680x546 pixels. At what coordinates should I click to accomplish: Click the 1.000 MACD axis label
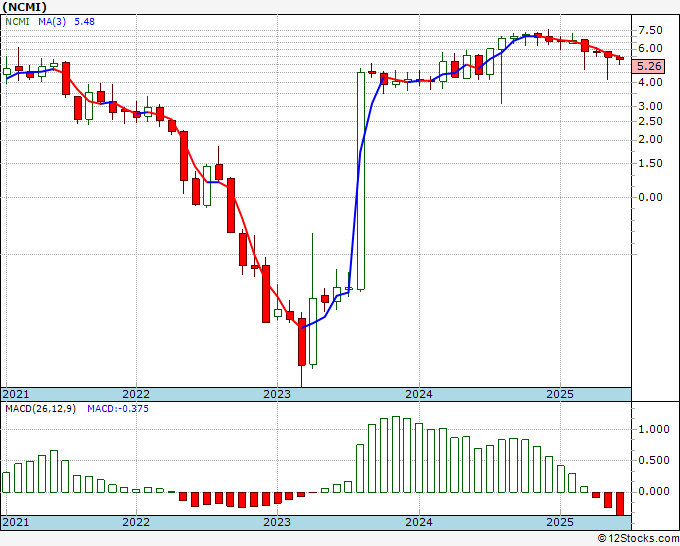[x=654, y=429]
